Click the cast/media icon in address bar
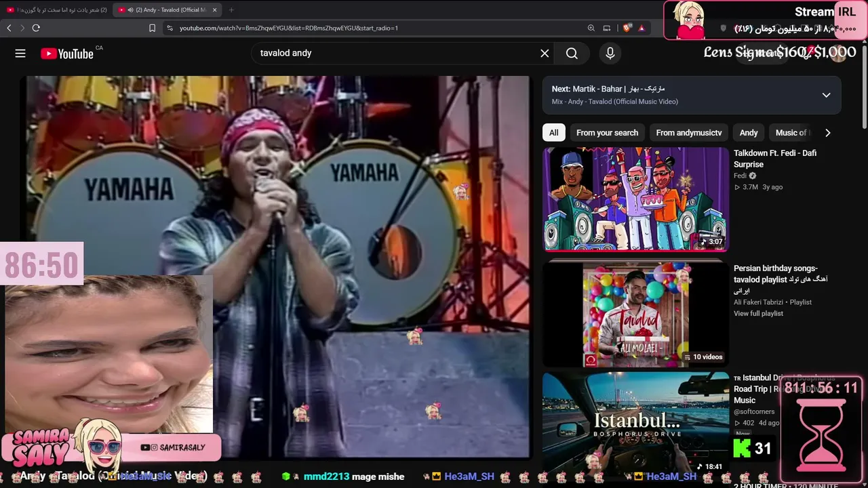Viewport: 868px width, 488px height. (607, 28)
